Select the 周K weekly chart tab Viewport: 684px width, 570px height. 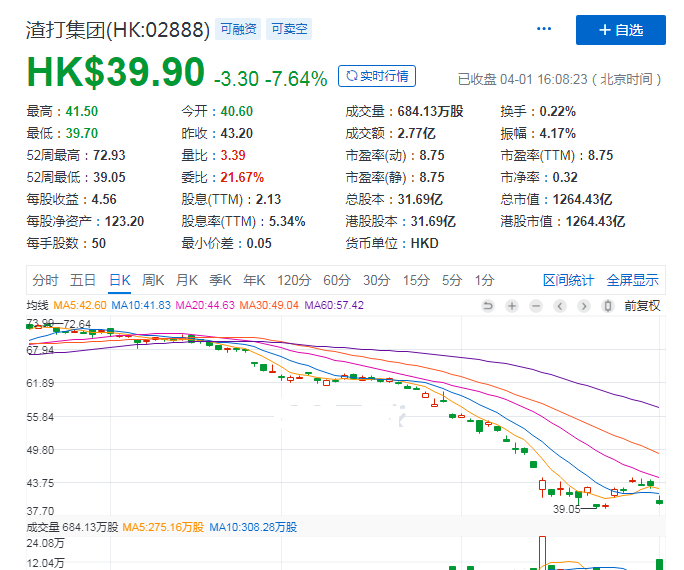pyautogui.click(x=153, y=280)
